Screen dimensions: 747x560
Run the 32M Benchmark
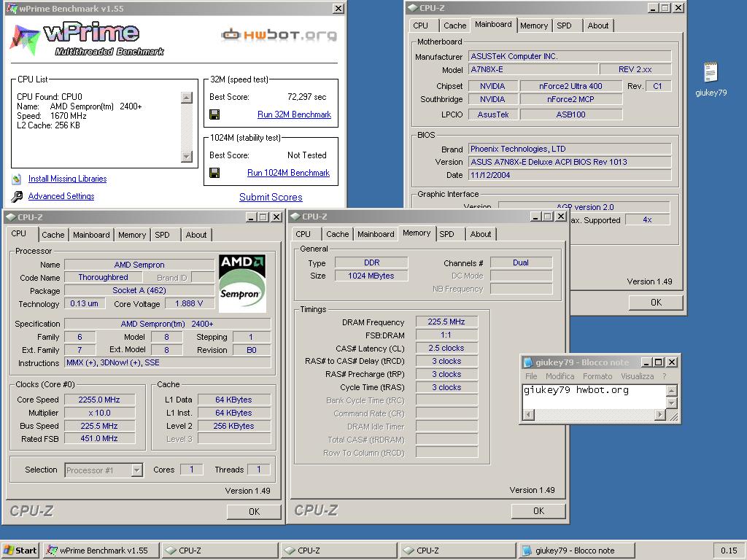(x=294, y=114)
